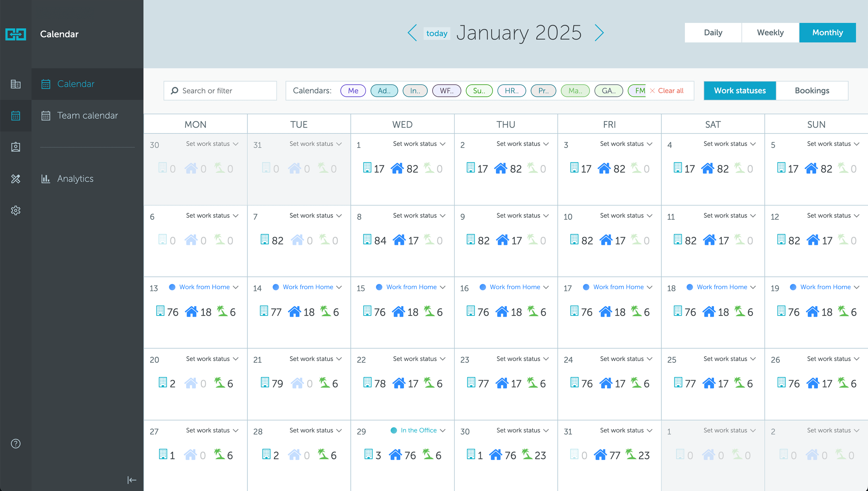Toggle the Me calendar filter pill

click(x=353, y=90)
